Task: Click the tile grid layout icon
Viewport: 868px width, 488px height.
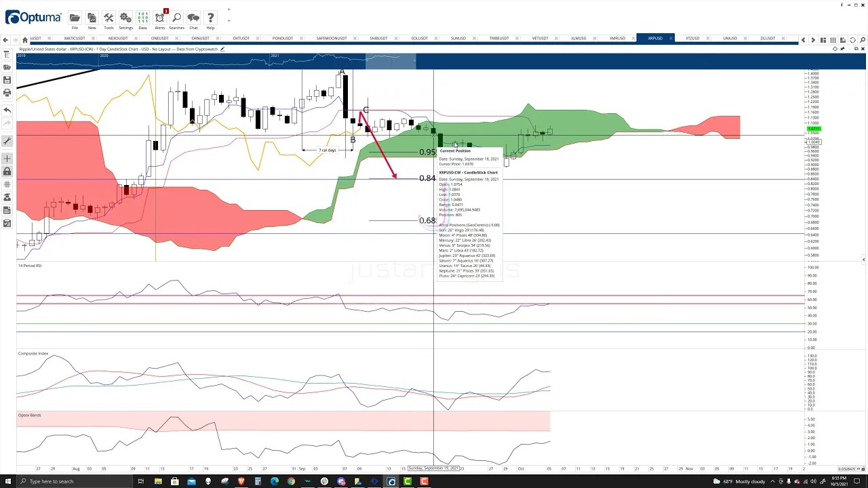Action: pyautogui.click(x=833, y=40)
